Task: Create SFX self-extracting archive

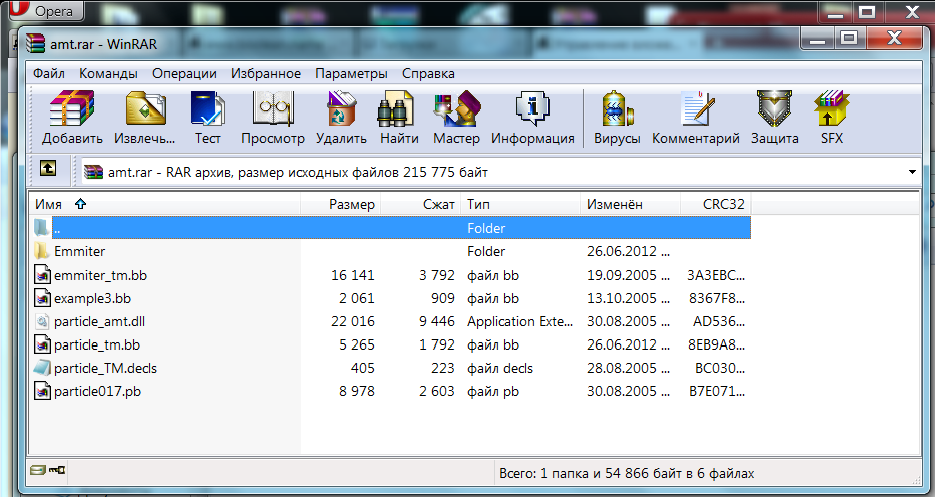Action: click(832, 118)
